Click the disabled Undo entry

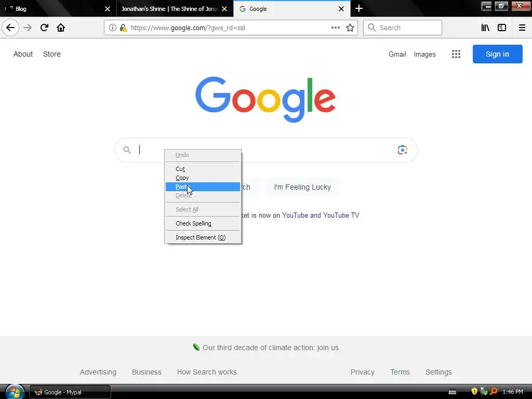click(203, 155)
